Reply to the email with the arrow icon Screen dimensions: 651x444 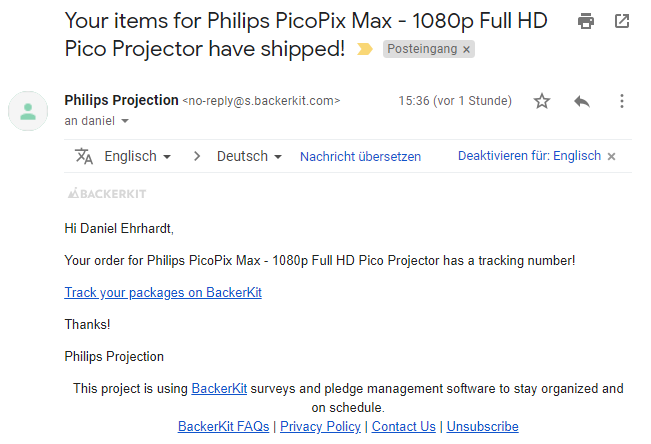(x=582, y=101)
